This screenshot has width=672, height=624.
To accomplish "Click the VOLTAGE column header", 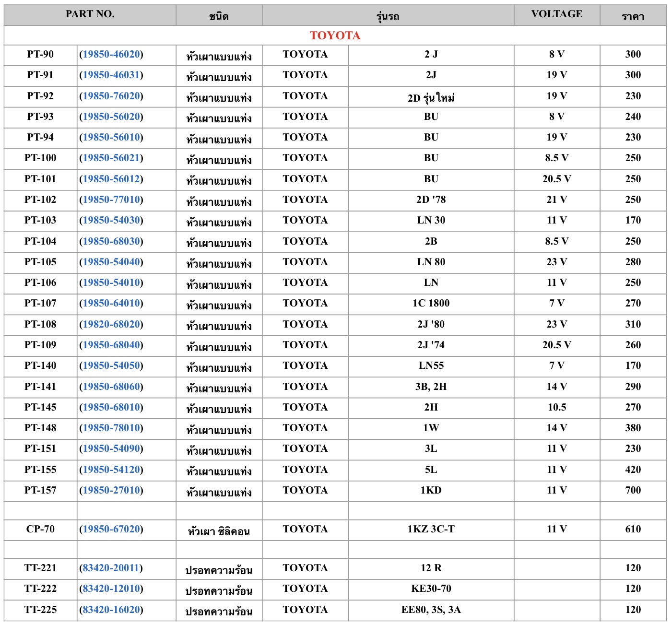I will (x=557, y=15).
